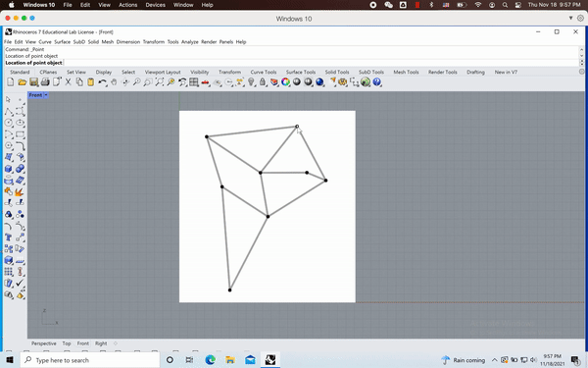Switch to the Drafting toolbar tab
The width and height of the screenshot is (588, 368).
(475, 72)
